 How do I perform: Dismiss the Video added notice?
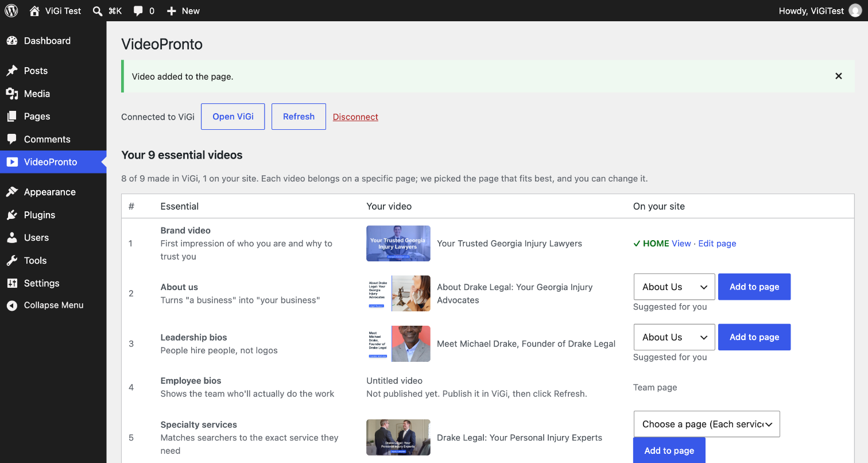[839, 76]
